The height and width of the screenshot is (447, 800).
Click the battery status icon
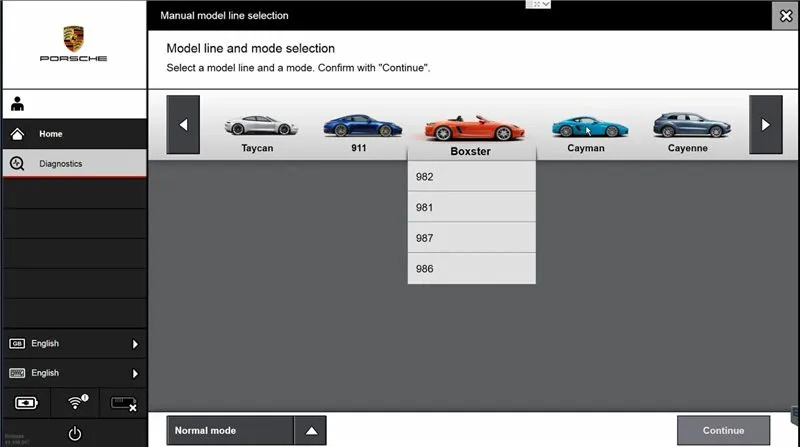click(27, 403)
